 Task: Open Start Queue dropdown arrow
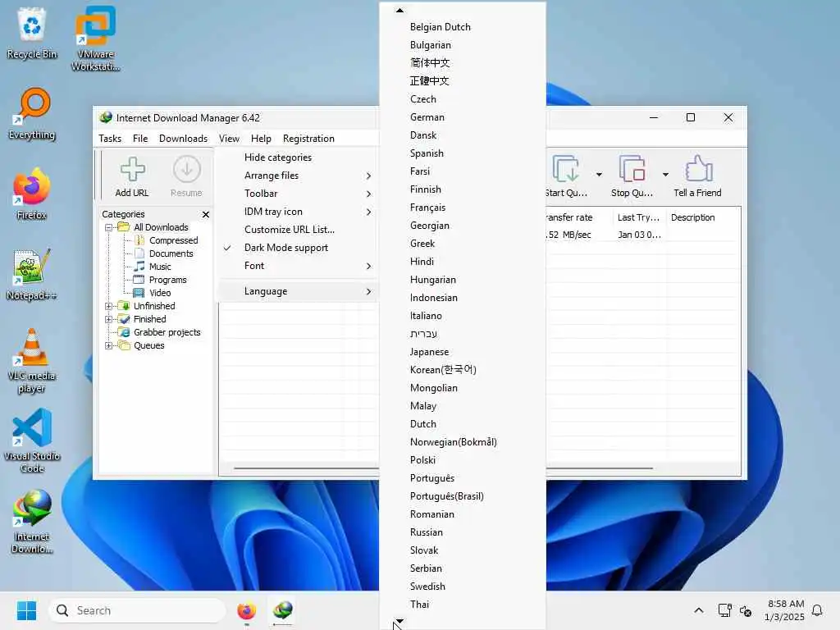(x=599, y=175)
